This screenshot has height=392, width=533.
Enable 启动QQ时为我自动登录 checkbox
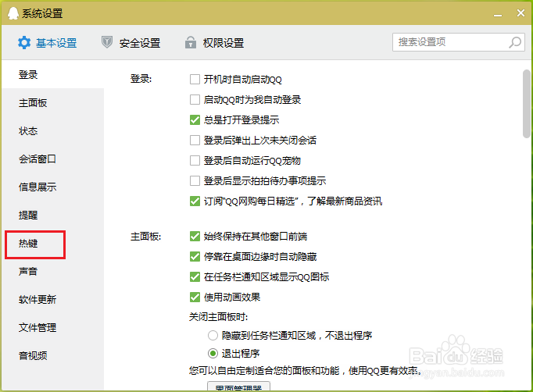coord(195,99)
